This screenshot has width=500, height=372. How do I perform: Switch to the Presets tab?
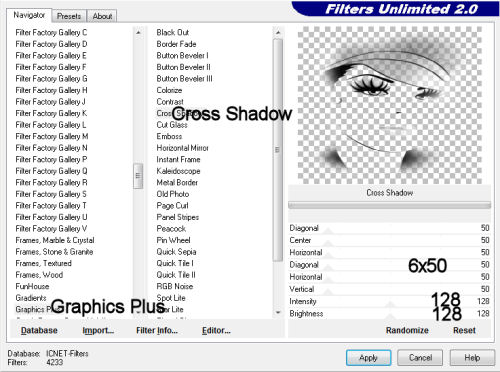coord(69,16)
